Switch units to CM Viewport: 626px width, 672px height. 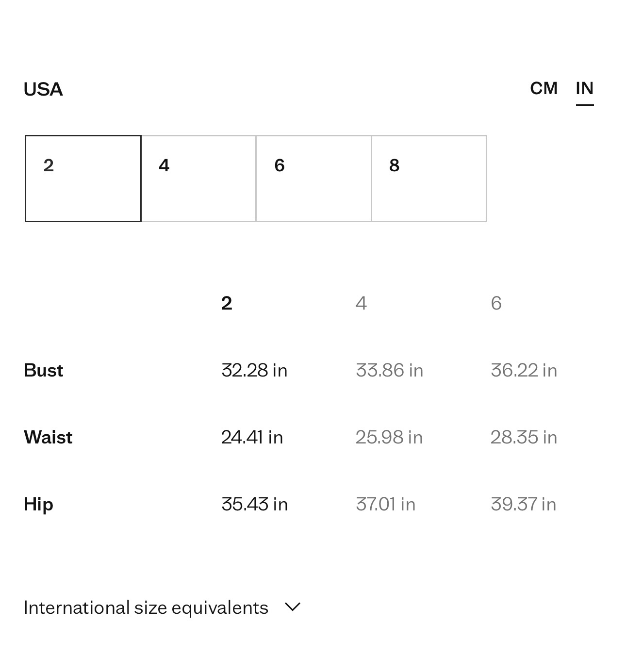pyautogui.click(x=544, y=88)
